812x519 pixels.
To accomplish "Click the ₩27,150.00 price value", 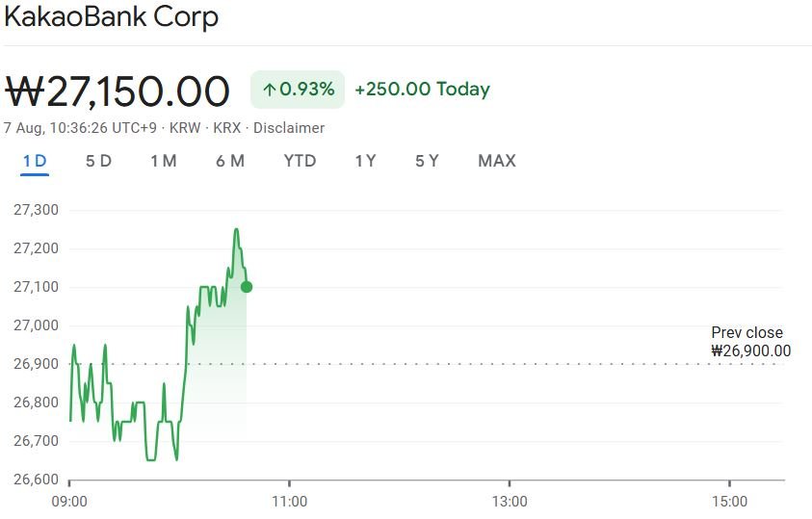I will [x=118, y=91].
